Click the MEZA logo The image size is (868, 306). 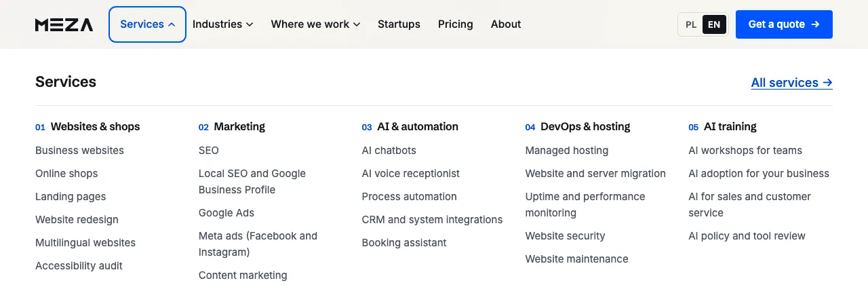coord(64,24)
